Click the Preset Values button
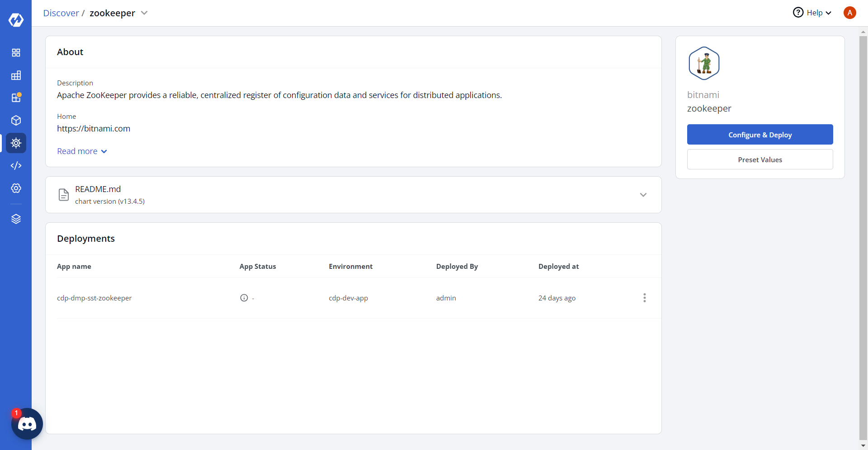This screenshot has height=450, width=868. point(759,159)
